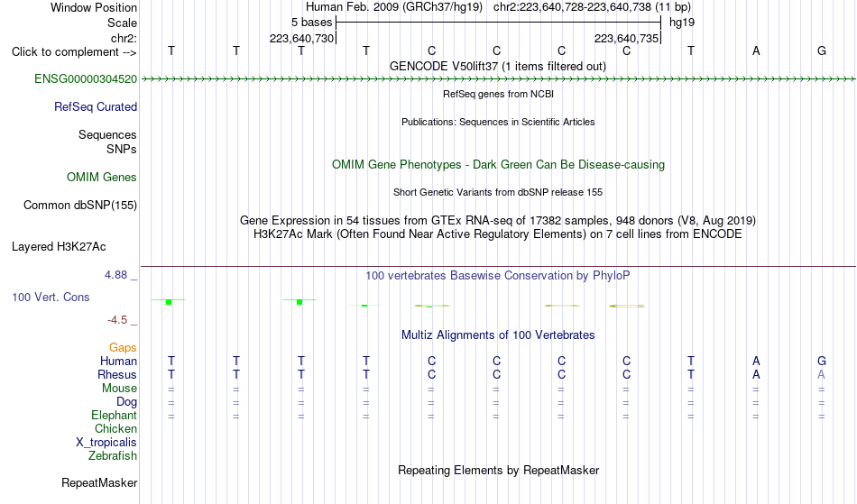Select the X_tropicalis species label
This screenshot has width=857, height=504.
pyautogui.click(x=106, y=443)
